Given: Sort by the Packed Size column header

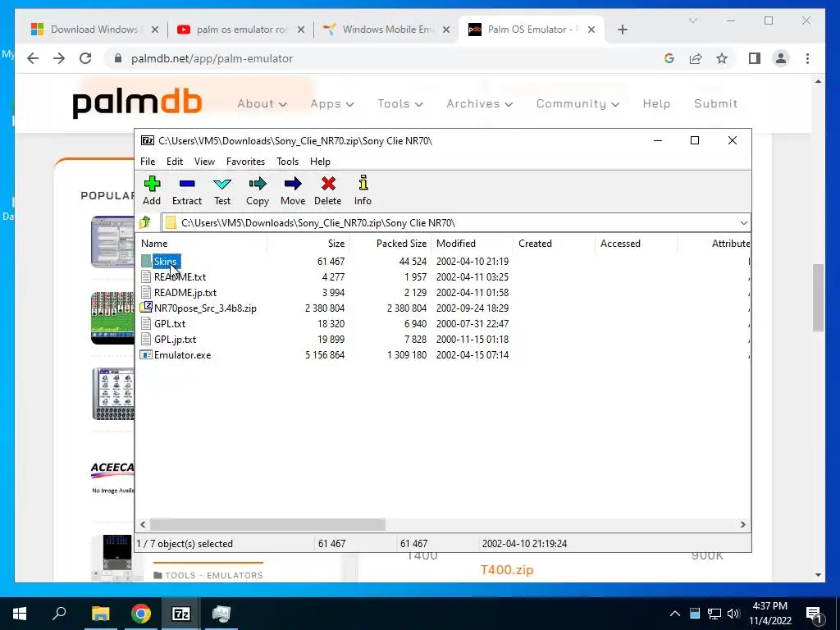Looking at the screenshot, I should point(390,243).
